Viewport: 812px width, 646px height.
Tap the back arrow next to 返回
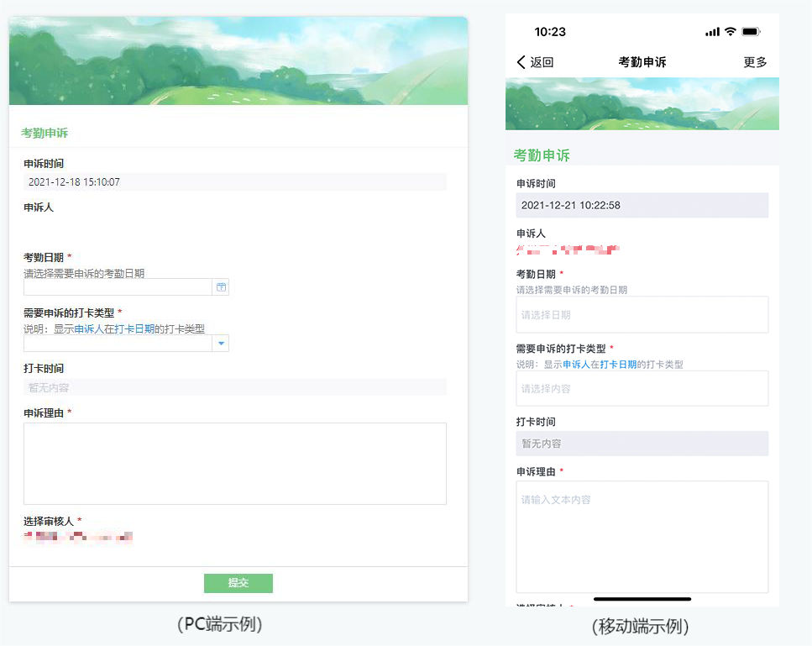[521, 62]
